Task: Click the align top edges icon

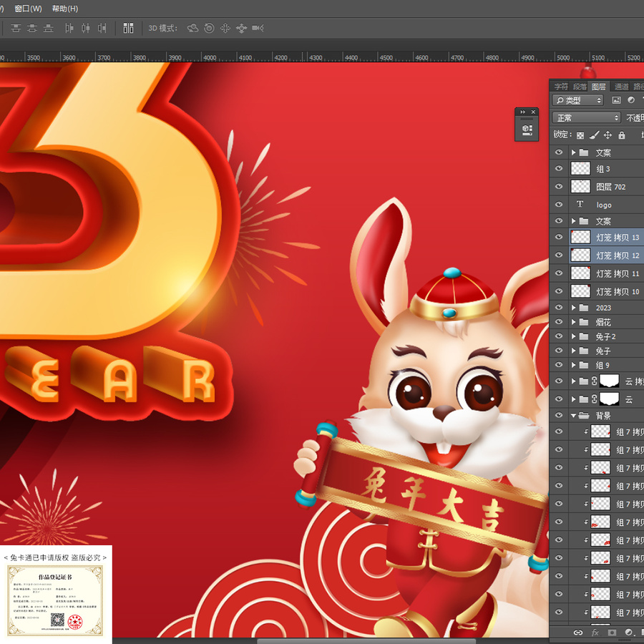Action: tap(16, 28)
